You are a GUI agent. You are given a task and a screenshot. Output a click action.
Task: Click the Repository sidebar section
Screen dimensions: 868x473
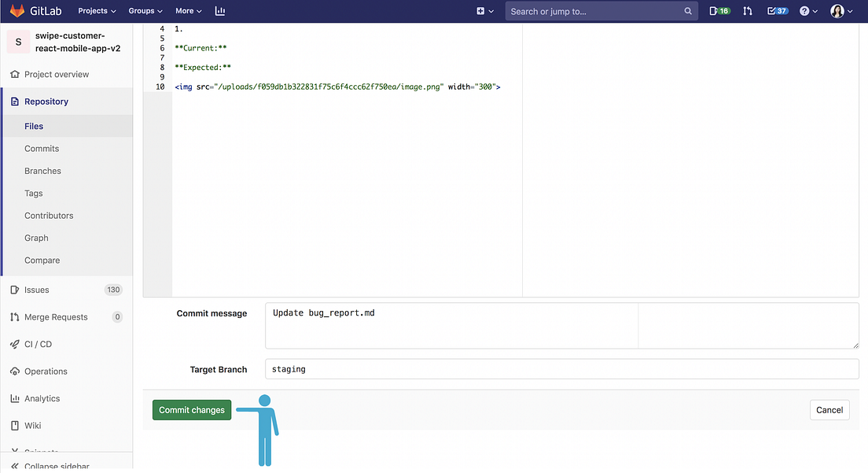click(x=66, y=102)
